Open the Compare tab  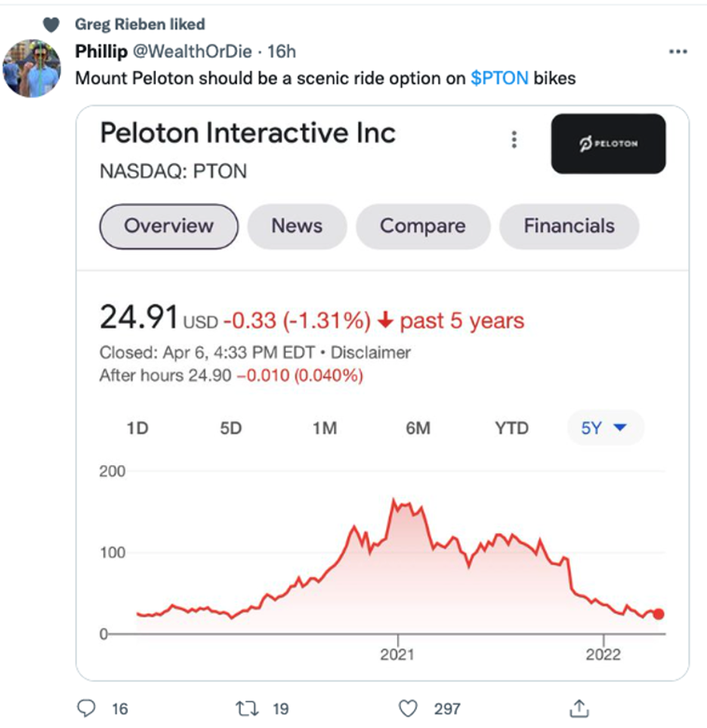(x=422, y=226)
